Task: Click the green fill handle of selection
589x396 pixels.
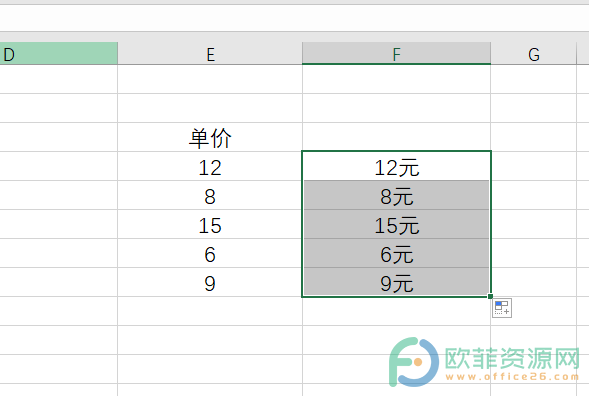Action: [490, 296]
